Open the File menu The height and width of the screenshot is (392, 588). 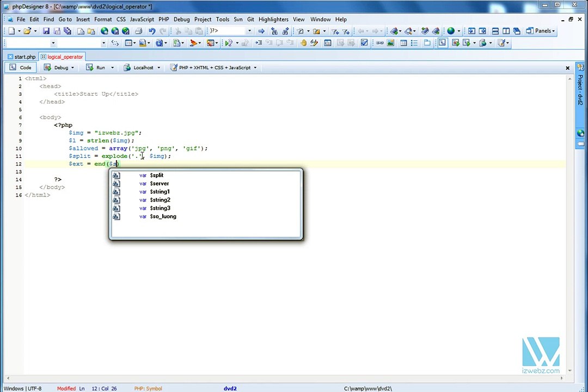pyautogui.click(x=21, y=20)
